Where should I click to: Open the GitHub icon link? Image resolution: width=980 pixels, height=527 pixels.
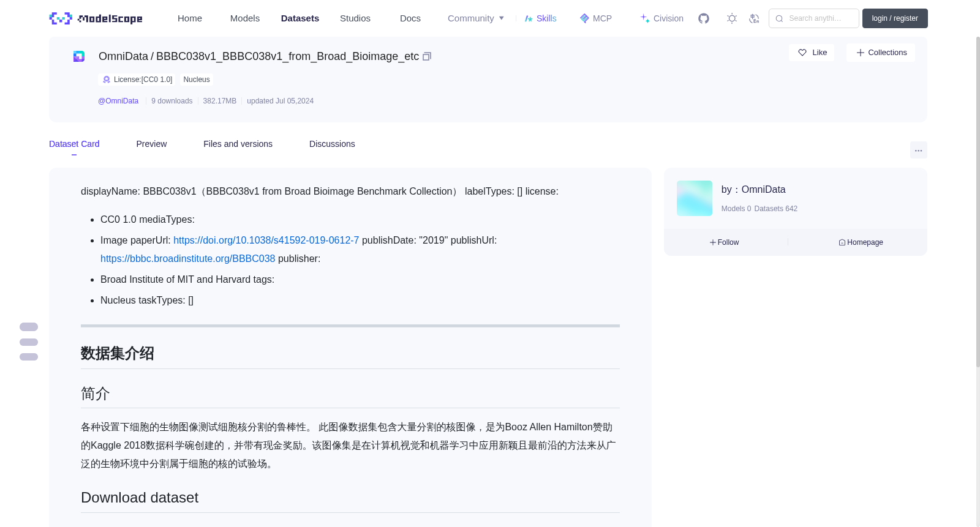[x=704, y=18]
